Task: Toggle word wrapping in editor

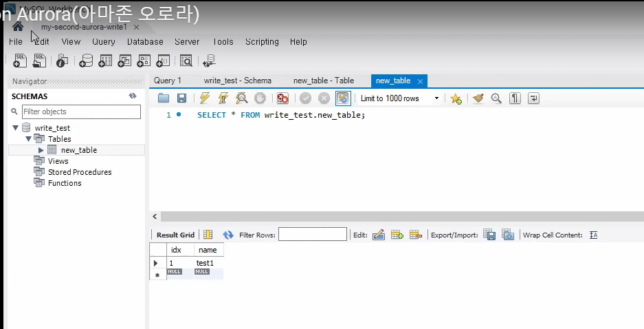Action: click(533, 98)
